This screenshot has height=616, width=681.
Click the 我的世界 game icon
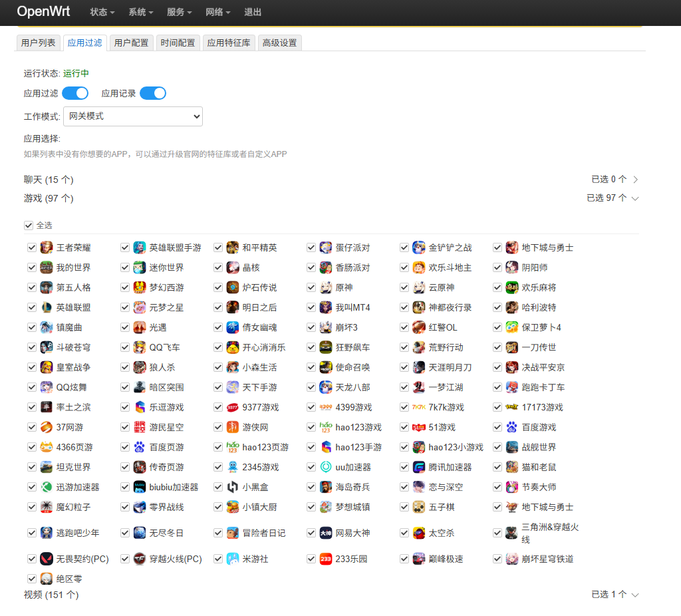(x=47, y=267)
